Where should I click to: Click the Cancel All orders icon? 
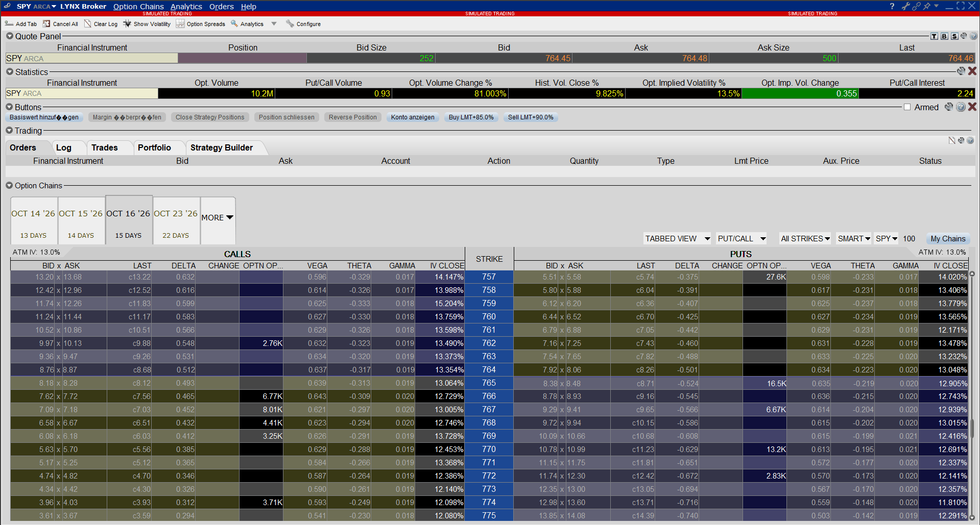point(46,24)
